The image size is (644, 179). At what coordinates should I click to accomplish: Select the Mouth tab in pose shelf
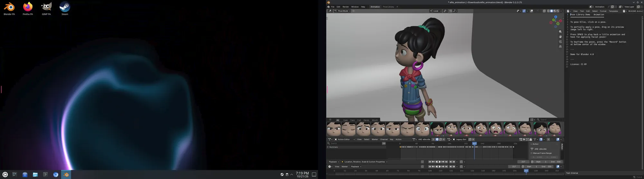(375, 120)
